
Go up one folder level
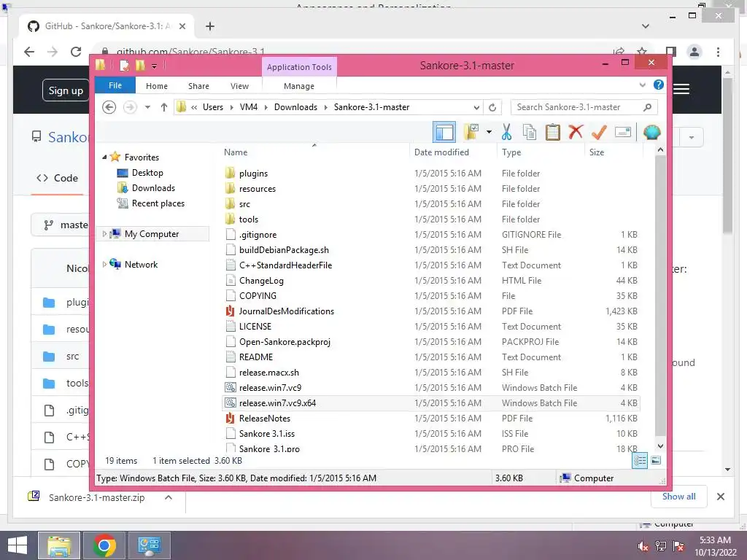click(164, 107)
